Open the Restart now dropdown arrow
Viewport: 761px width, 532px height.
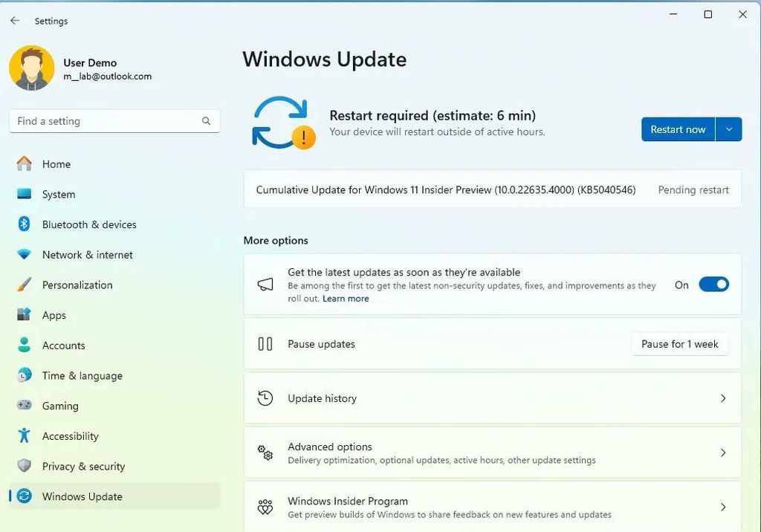coord(728,129)
